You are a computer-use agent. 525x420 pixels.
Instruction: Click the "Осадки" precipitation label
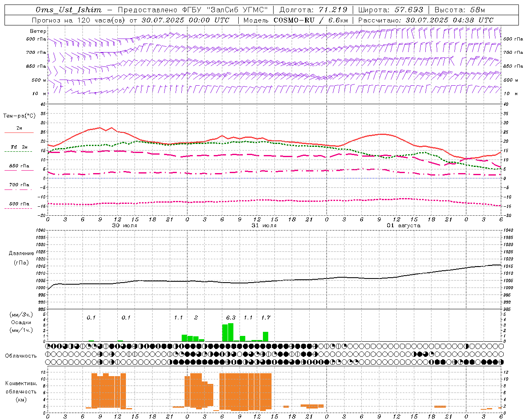pyautogui.click(x=21, y=322)
